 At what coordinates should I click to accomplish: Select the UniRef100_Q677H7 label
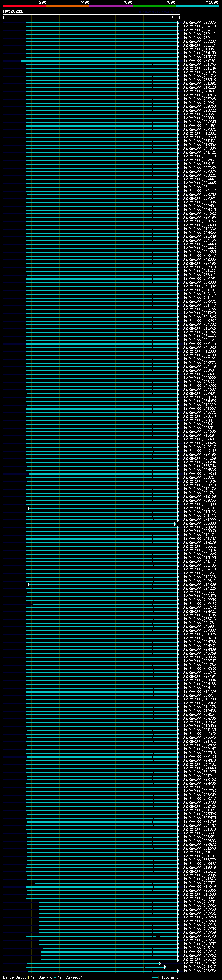[x=199, y=508]
